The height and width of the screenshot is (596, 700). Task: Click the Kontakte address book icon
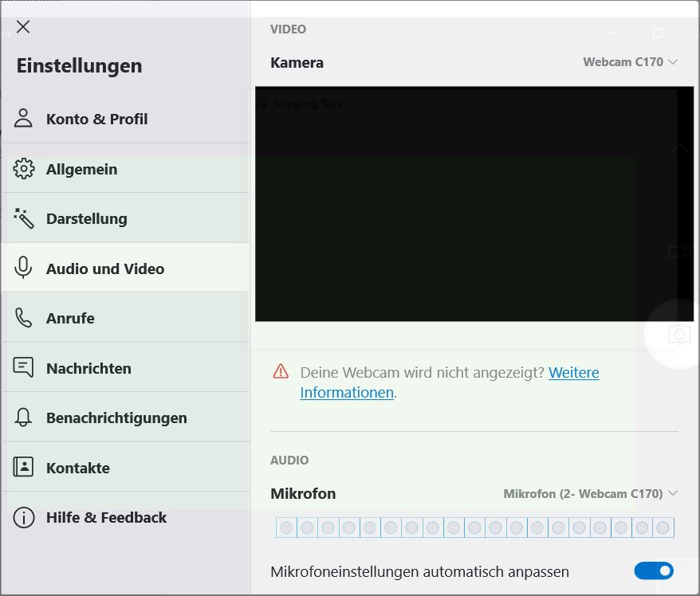(x=23, y=467)
